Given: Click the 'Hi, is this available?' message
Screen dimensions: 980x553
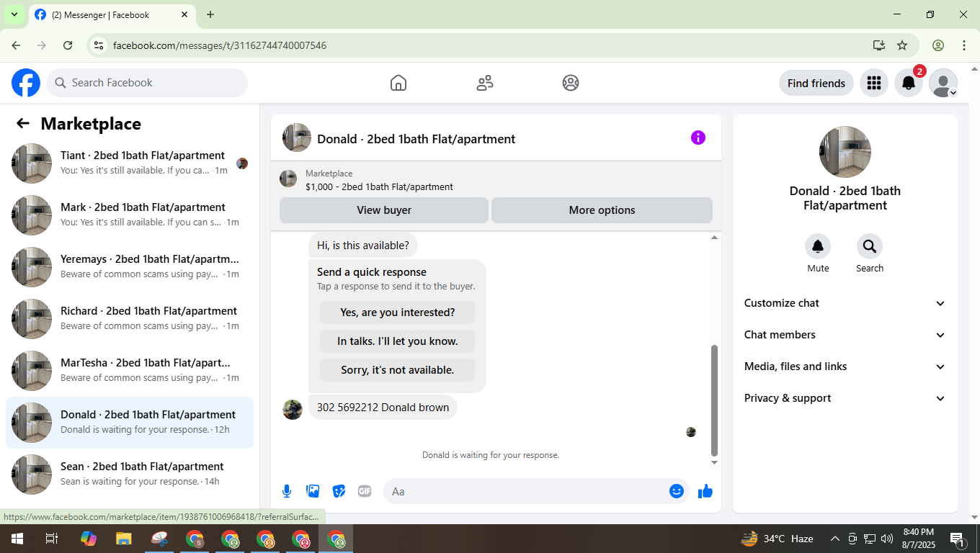Looking at the screenshot, I should coord(363,246).
